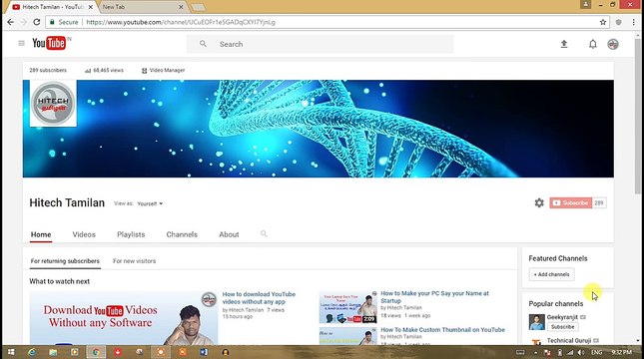Click the Featured Channels heading

click(558, 258)
